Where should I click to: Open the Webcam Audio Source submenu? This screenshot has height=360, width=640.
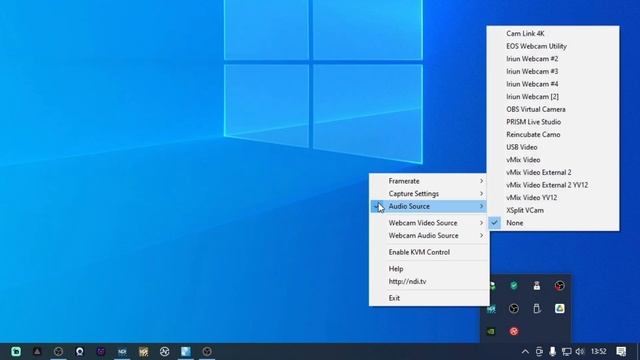(x=429, y=236)
